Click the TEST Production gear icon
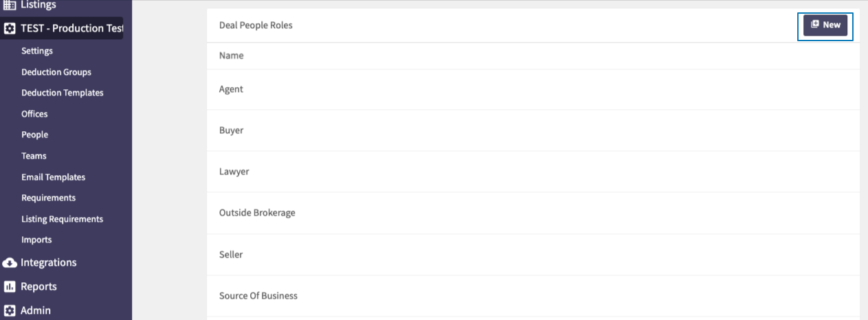This screenshot has height=320, width=868. click(x=10, y=29)
